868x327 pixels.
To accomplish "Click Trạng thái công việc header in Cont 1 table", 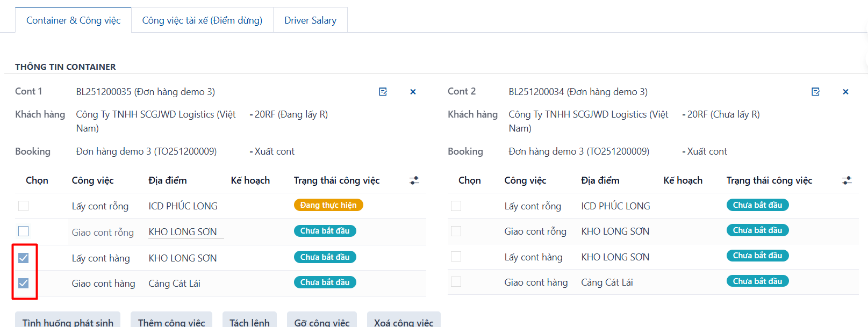I will 337,180.
